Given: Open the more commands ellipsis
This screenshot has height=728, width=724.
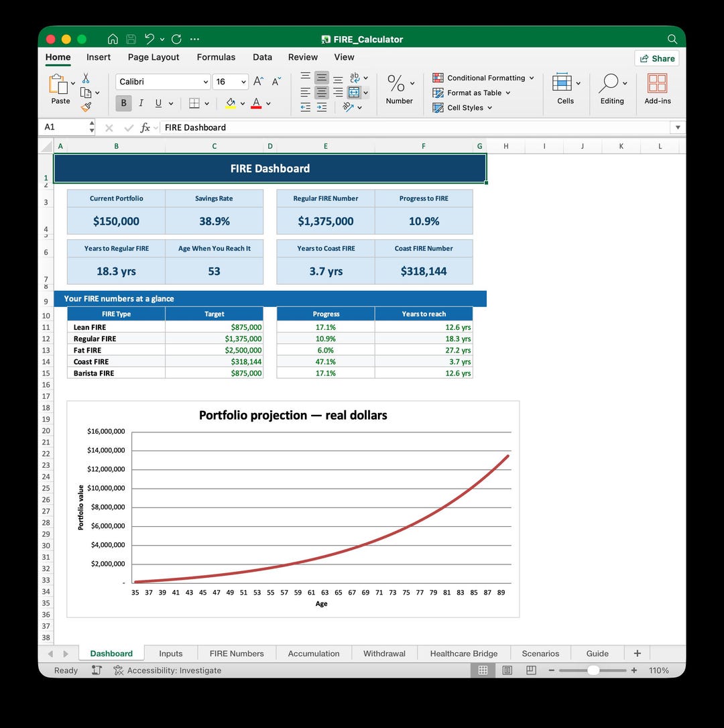Looking at the screenshot, I should pos(194,39).
